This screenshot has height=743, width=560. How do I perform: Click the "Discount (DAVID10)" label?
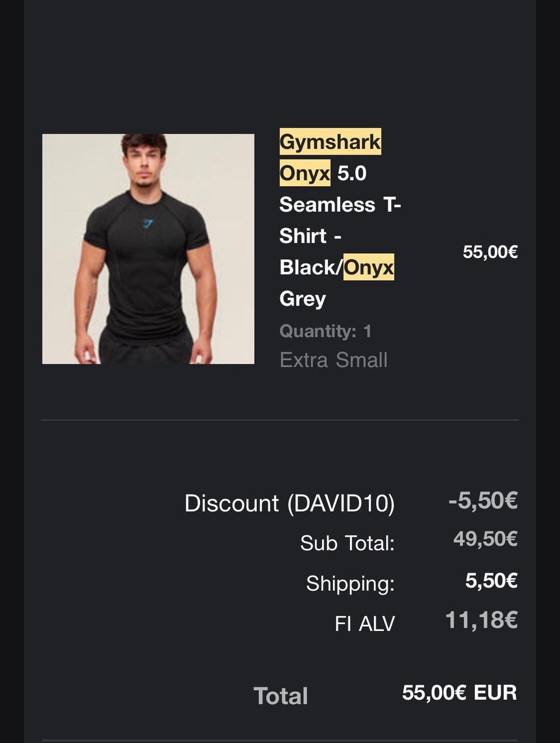[289, 503]
